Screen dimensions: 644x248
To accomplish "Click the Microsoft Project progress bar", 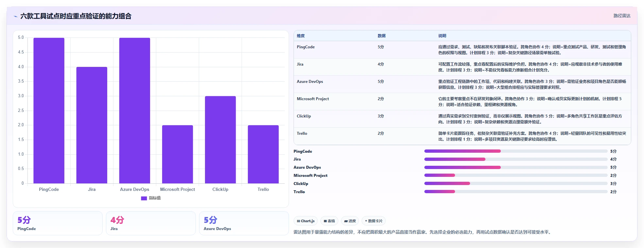I will [x=516, y=175].
